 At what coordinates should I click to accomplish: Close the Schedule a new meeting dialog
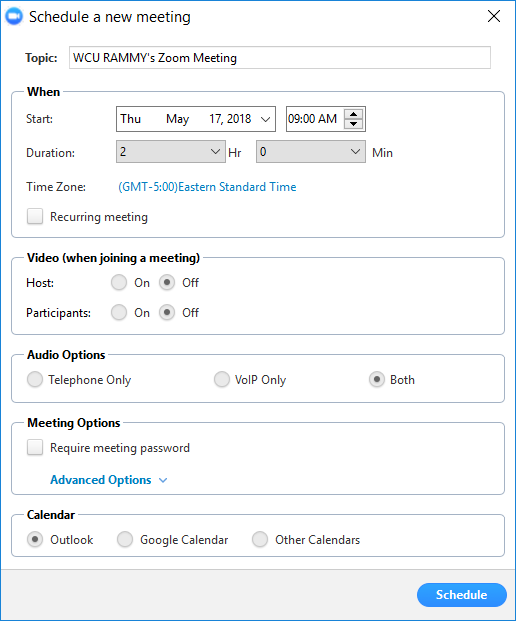click(494, 16)
